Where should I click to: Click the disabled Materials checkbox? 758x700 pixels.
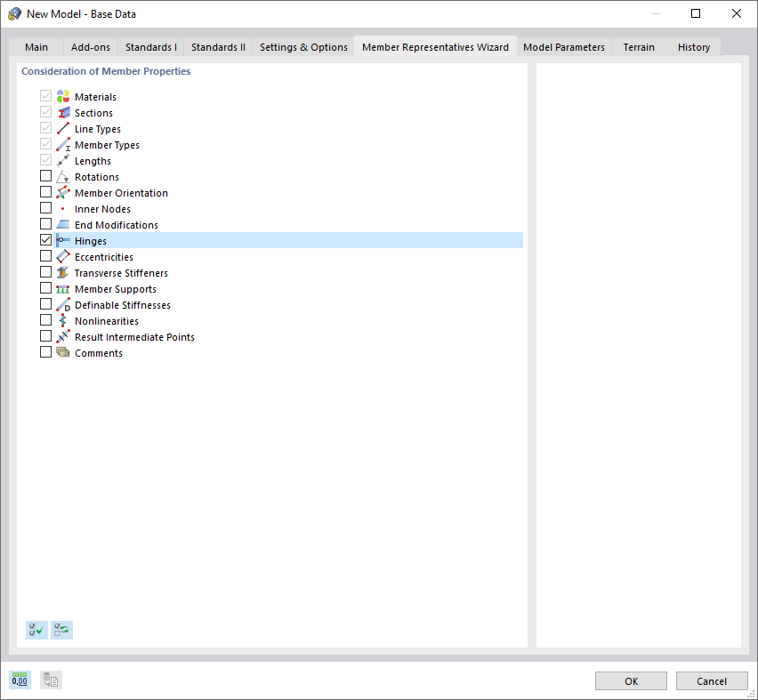(x=46, y=96)
